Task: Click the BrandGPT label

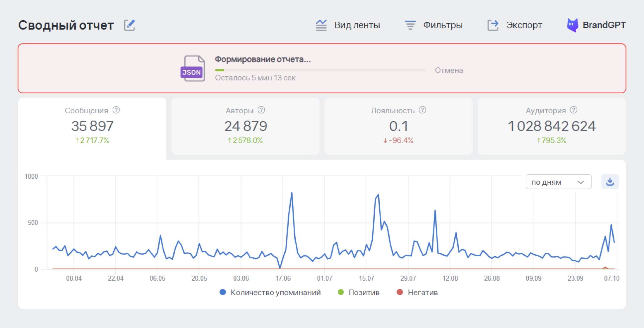Action: coord(604,25)
